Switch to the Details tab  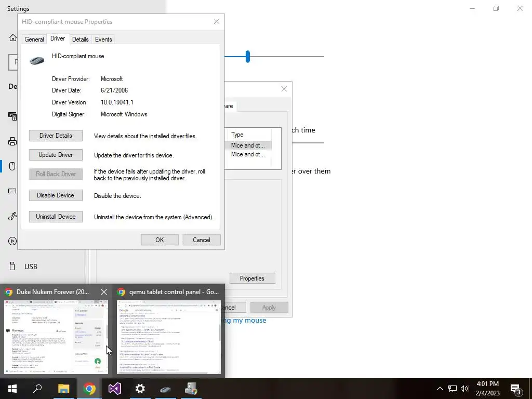(x=81, y=39)
